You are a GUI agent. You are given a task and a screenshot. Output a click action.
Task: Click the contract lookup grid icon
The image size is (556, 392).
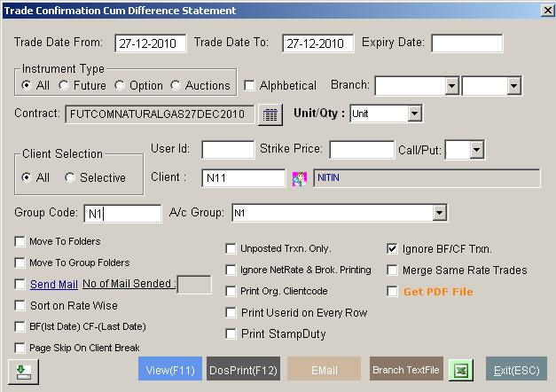point(270,114)
